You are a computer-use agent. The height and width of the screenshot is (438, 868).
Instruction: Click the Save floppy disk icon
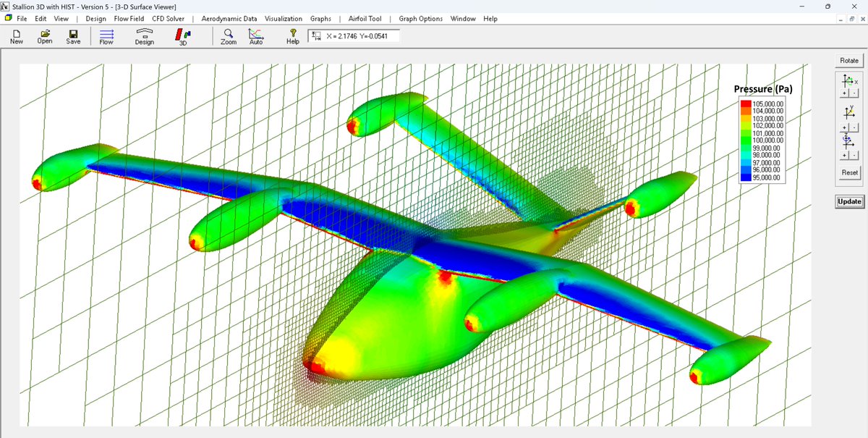coord(73,33)
